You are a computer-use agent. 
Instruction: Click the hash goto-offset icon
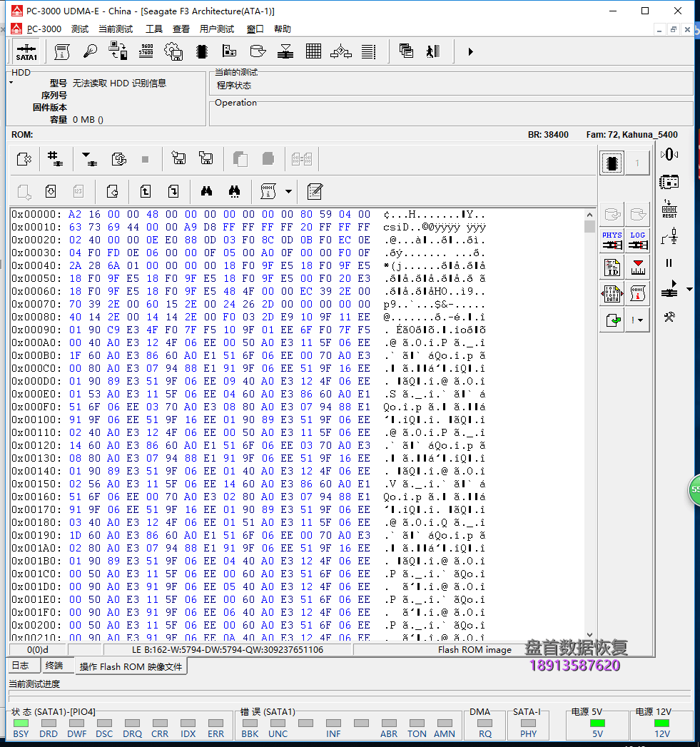click(x=55, y=158)
